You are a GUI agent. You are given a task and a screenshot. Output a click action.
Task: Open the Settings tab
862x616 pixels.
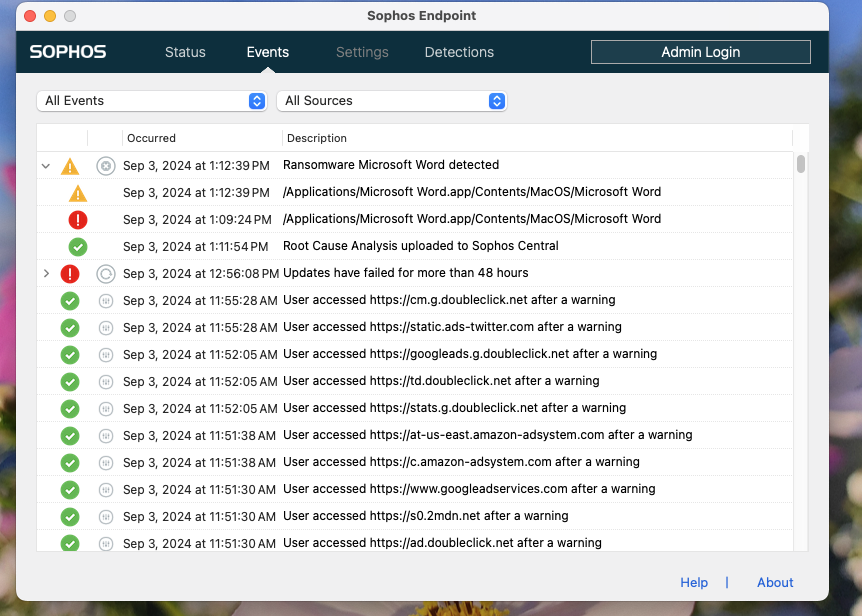362,52
